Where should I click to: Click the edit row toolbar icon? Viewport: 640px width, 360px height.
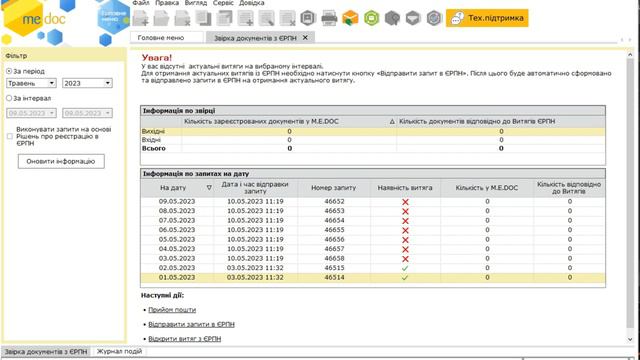coord(267,18)
